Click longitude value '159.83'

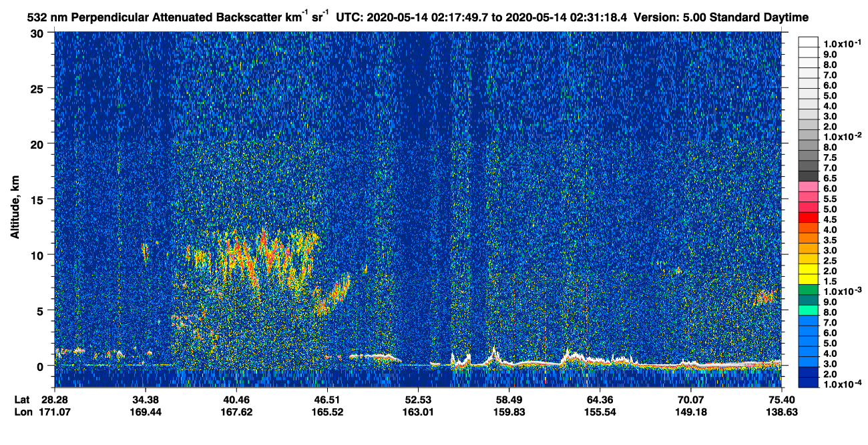click(x=509, y=412)
